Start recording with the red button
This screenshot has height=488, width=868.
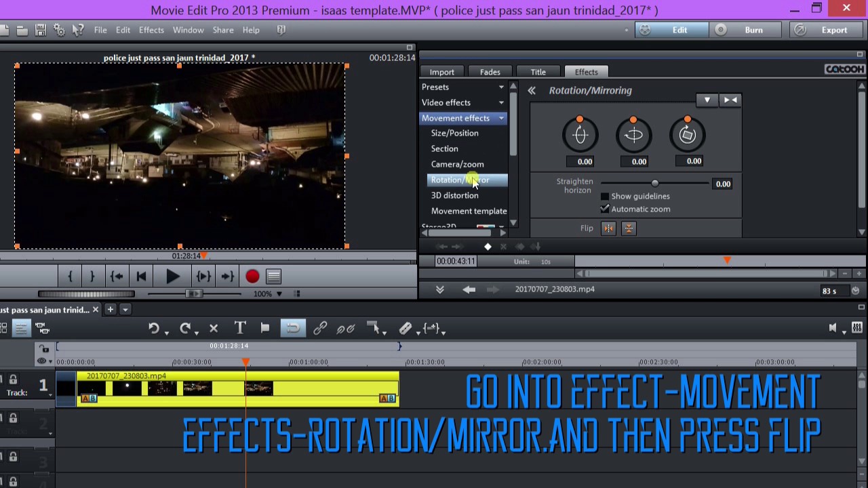pyautogui.click(x=252, y=277)
